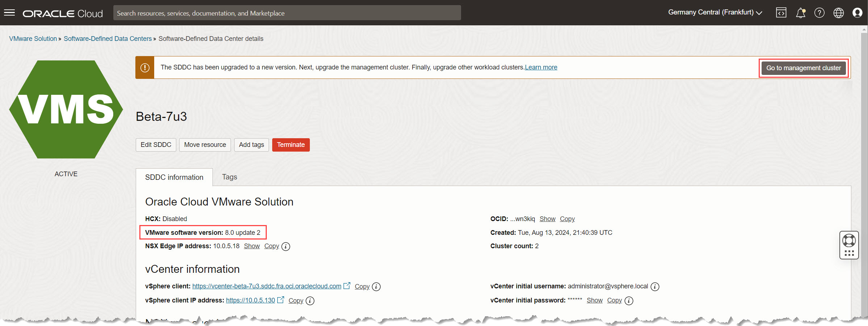Viewport: 868px width, 326px height.
Task: Open the help question mark menu
Action: pyautogui.click(x=819, y=13)
